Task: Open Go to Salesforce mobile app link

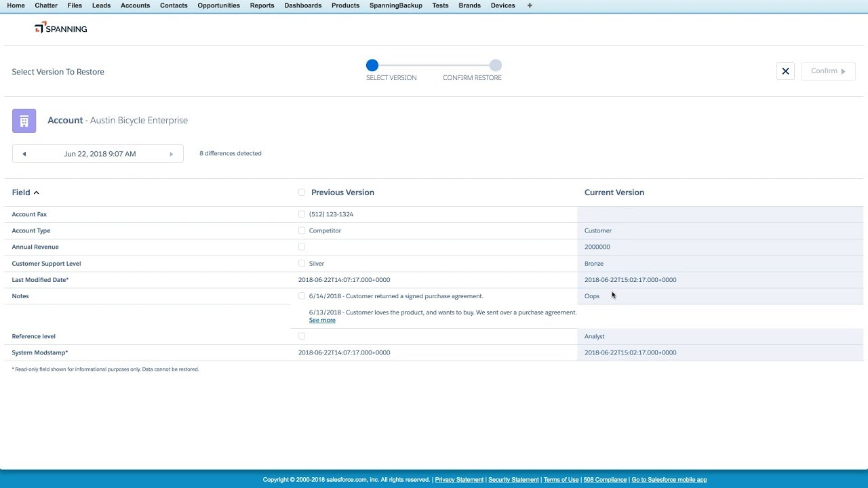Action: [669, 480]
